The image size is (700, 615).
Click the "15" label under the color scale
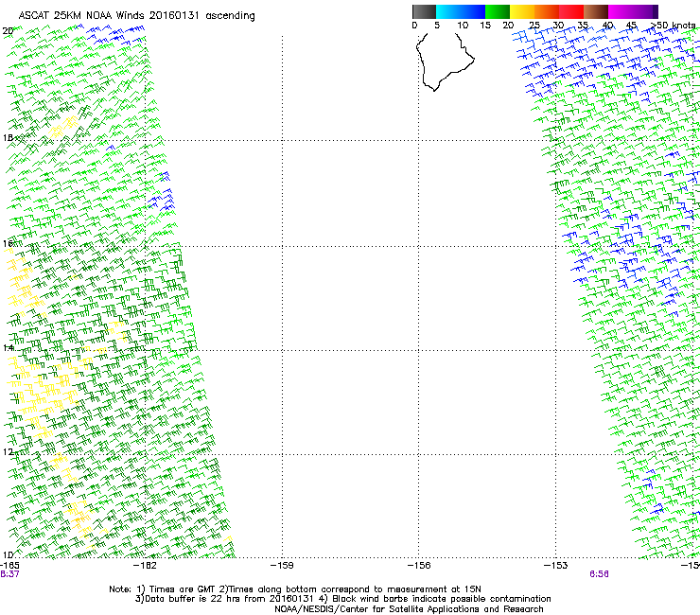click(x=485, y=26)
